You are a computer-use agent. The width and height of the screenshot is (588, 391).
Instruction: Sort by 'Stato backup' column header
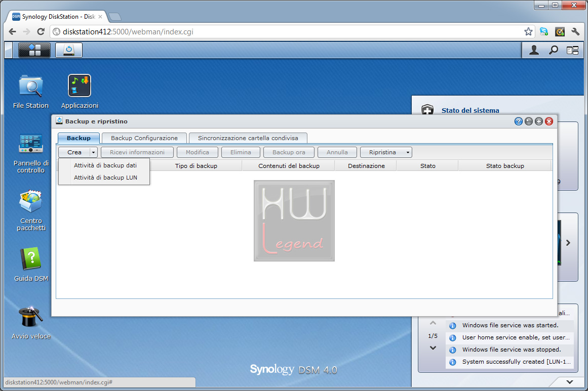pos(505,165)
